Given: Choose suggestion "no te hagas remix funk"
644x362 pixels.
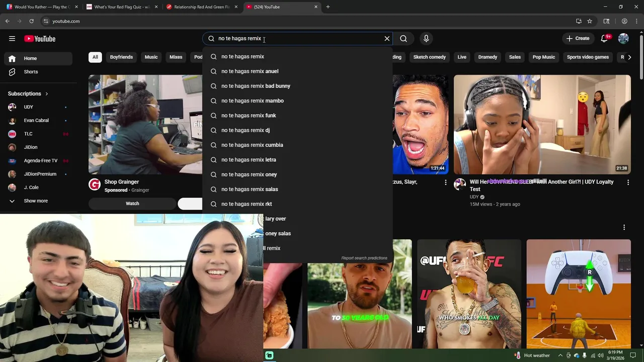Looking at the screenshot, I should [x=297, y=116].
